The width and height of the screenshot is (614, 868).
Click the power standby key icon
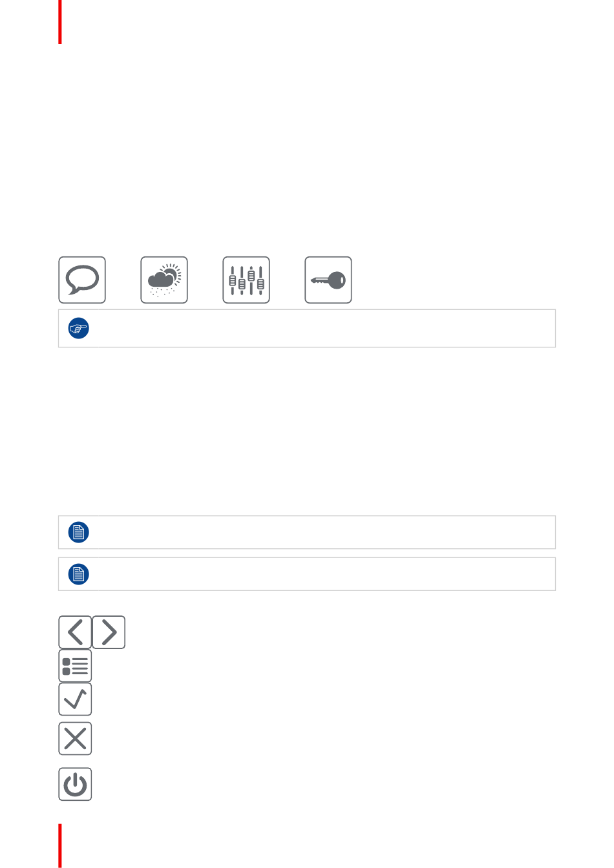pyautogui.click(x=75, y=784)
